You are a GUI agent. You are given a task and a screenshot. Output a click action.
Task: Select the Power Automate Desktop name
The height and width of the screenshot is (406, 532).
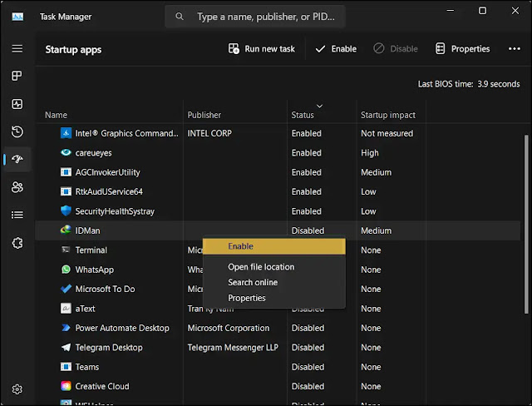[x=122, y=328]
